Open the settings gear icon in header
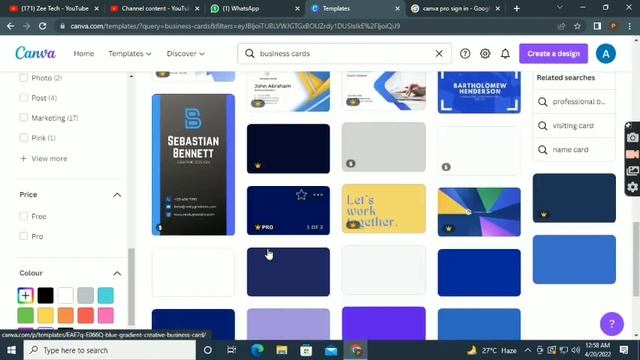 point(485,53)
